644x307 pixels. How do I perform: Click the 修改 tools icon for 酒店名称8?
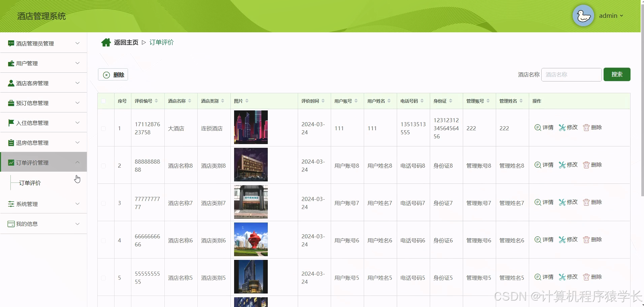tap(562, 165)
